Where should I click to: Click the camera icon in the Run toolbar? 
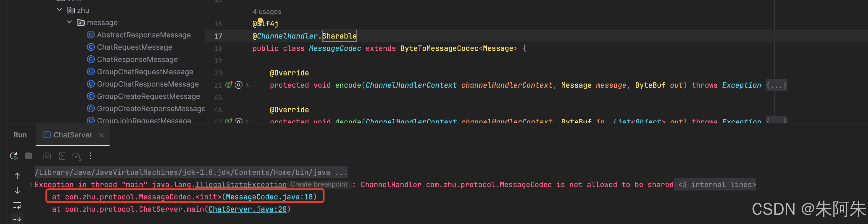47,156
